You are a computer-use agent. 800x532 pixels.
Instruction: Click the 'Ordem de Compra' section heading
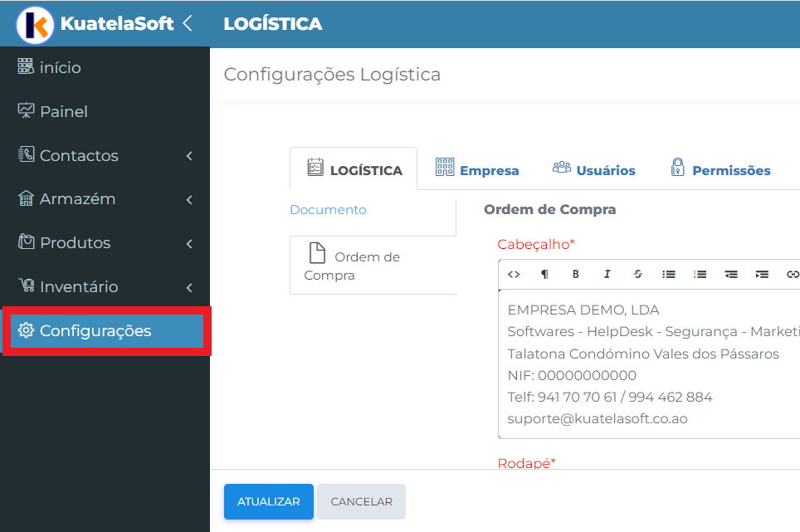[549, 210]
